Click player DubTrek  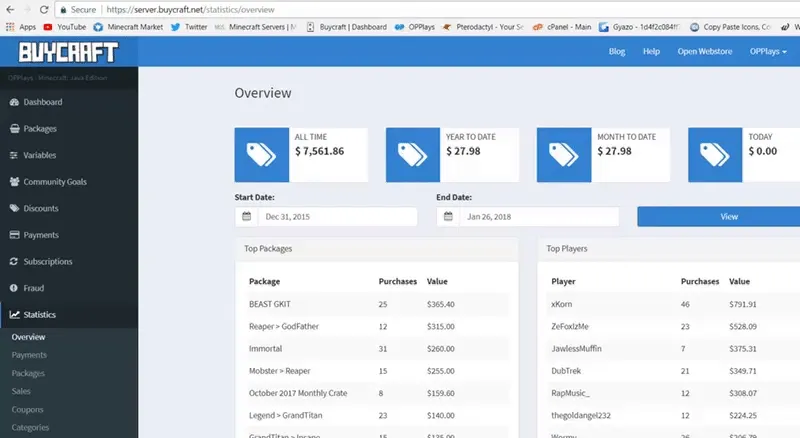click(566, 371)
